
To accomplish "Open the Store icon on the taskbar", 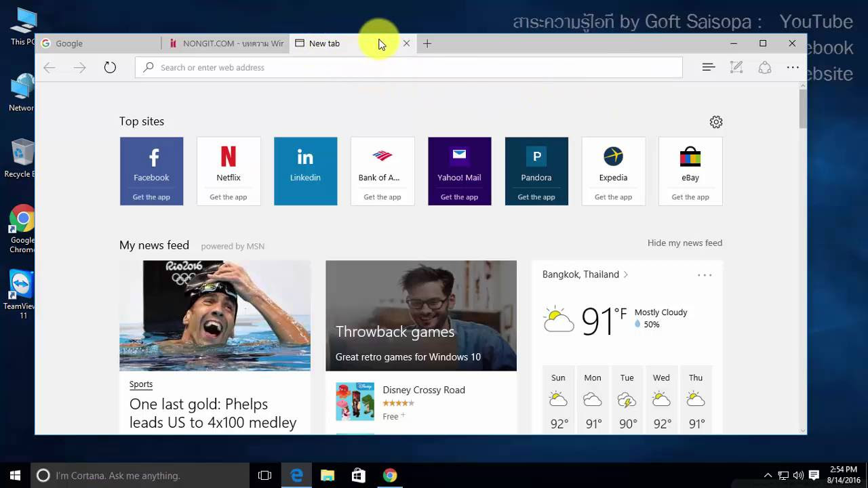I will 359,476.
